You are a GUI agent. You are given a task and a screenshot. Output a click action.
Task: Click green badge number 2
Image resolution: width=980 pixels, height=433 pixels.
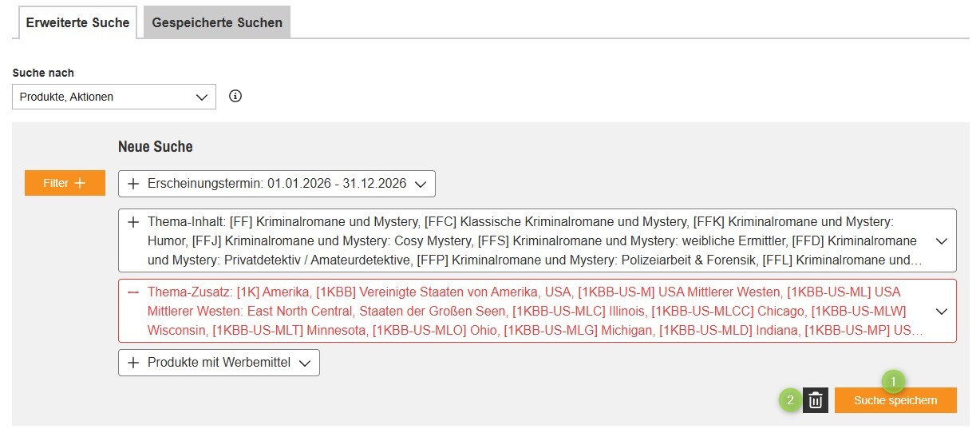coord(790,400)
